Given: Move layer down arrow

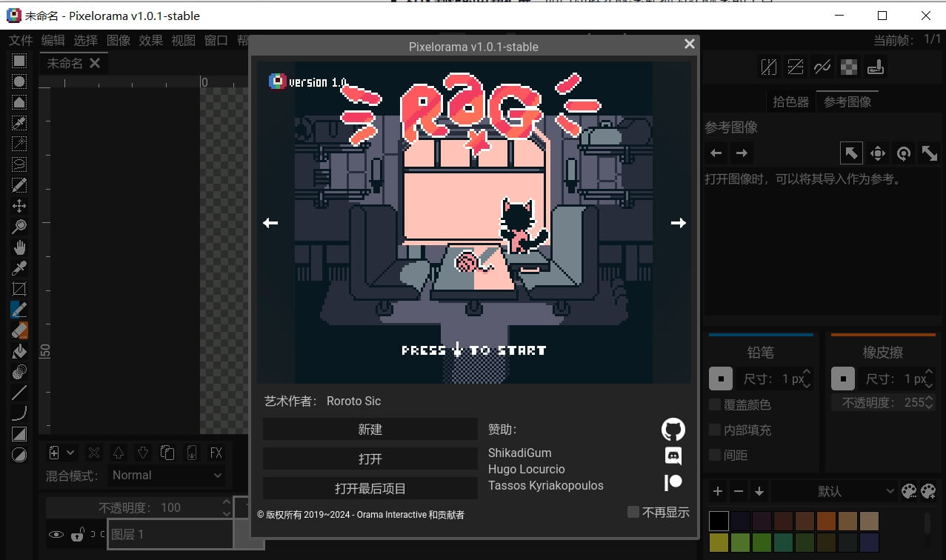Looking at the screenshot, I should pos(143,453).
